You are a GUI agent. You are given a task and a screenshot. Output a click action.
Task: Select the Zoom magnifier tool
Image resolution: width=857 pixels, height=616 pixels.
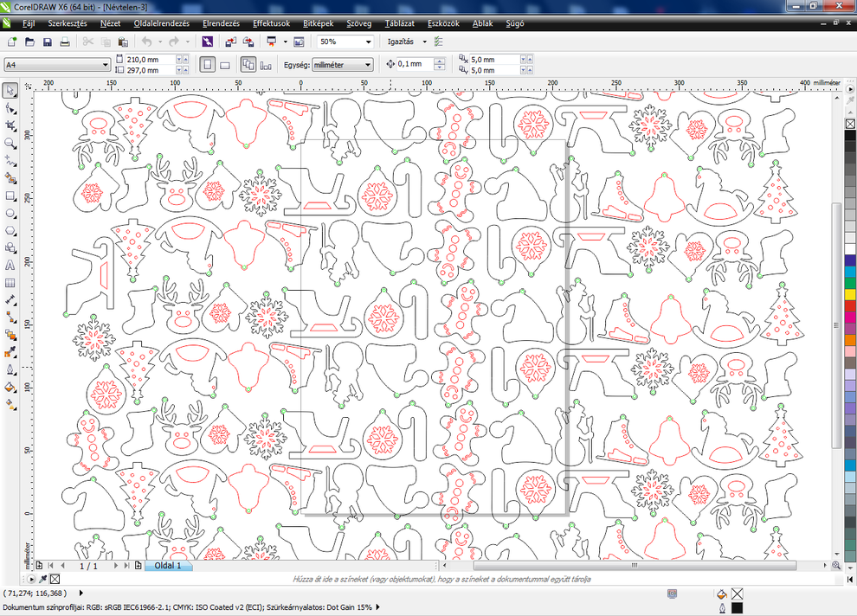coord(10,143)
